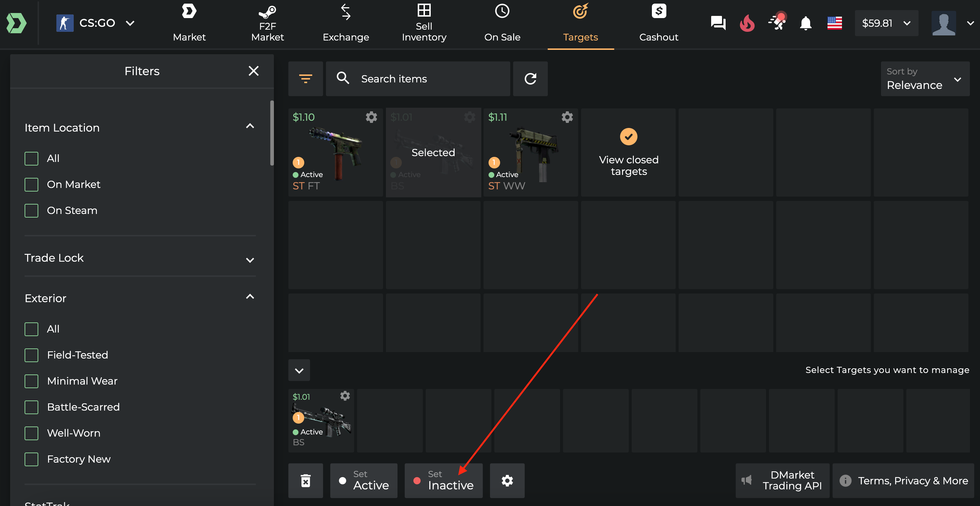Viewport: 980px width, 506px height.
Task: Click the $1.01 BS item in tray
Action: 321,420
